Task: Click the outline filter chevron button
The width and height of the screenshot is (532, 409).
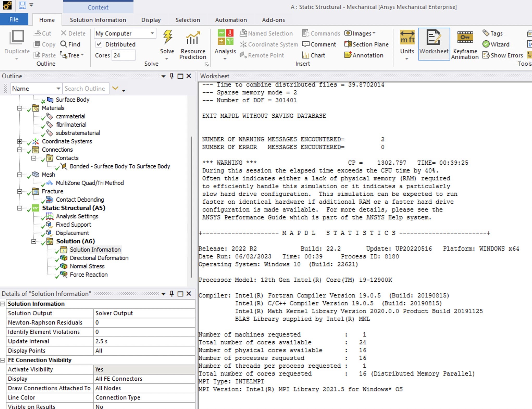Action: point(115,89)
